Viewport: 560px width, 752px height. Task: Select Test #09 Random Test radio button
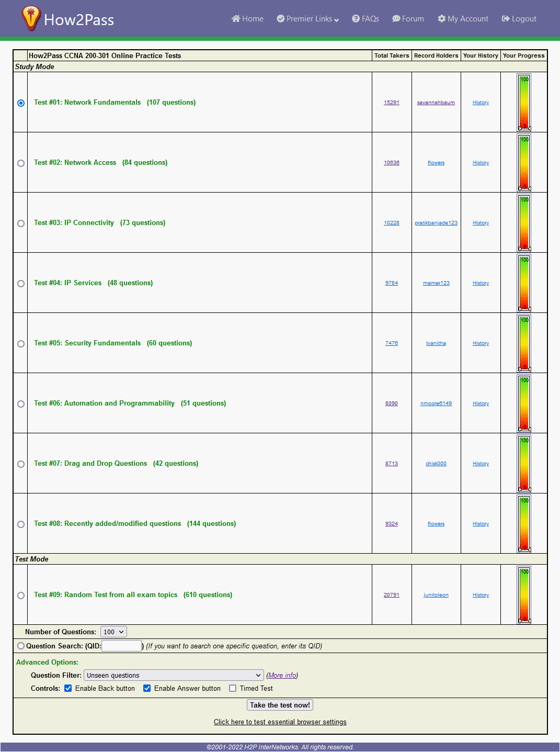coord(21,596)
